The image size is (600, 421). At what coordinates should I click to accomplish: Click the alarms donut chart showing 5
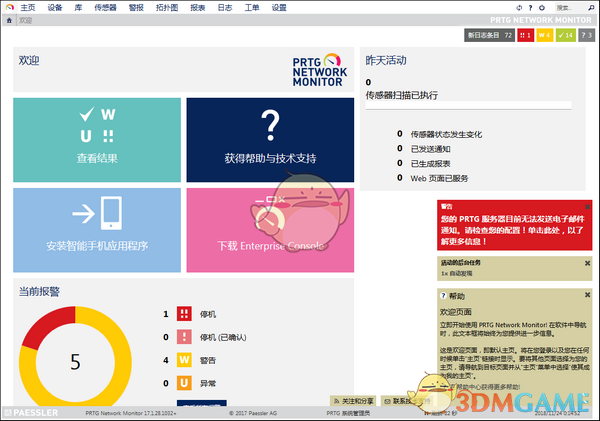[75, 360]
